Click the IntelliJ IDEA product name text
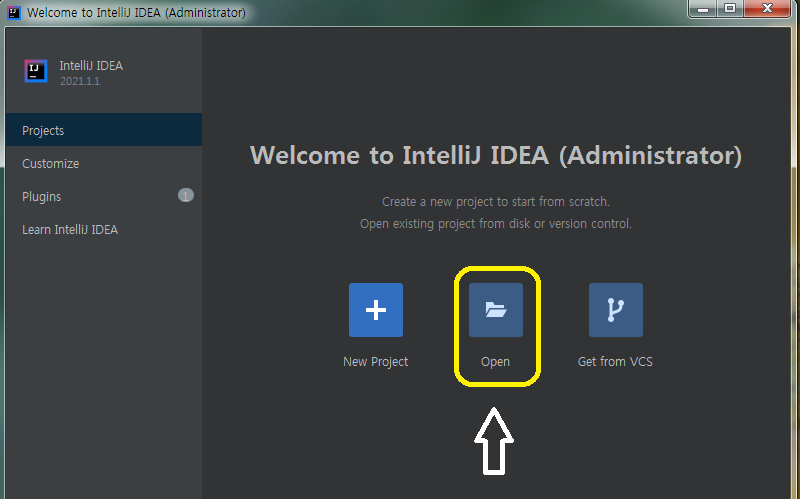This screenshot has height=499, width=800. (x=91, y=65)
